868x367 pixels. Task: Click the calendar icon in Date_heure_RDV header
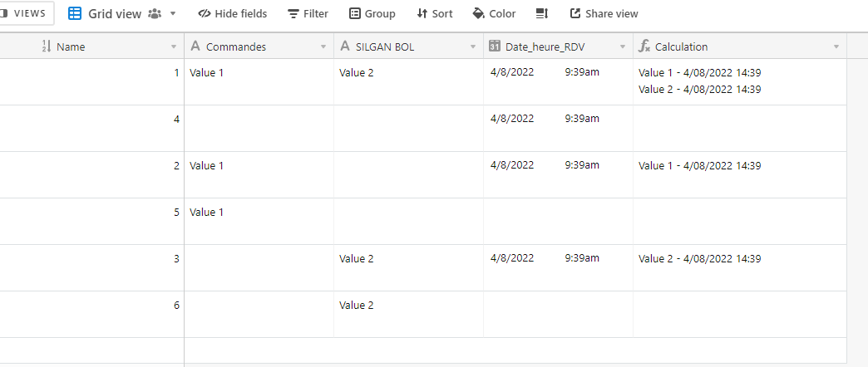[x=495, y=46]
